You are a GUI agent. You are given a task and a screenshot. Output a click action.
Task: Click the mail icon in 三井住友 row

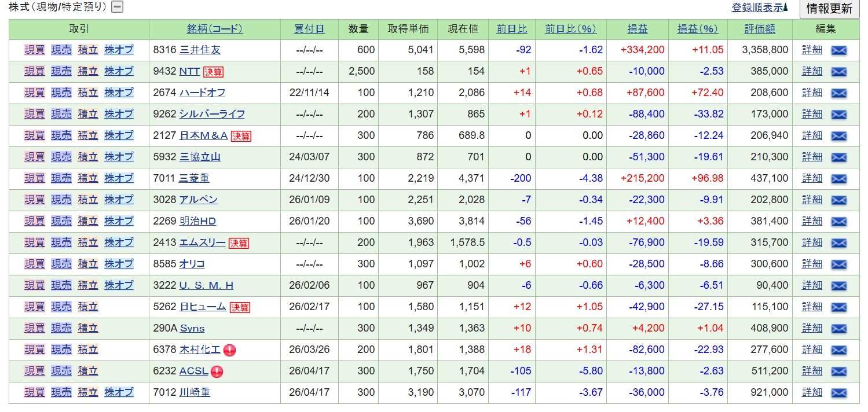tap(838, 50)
